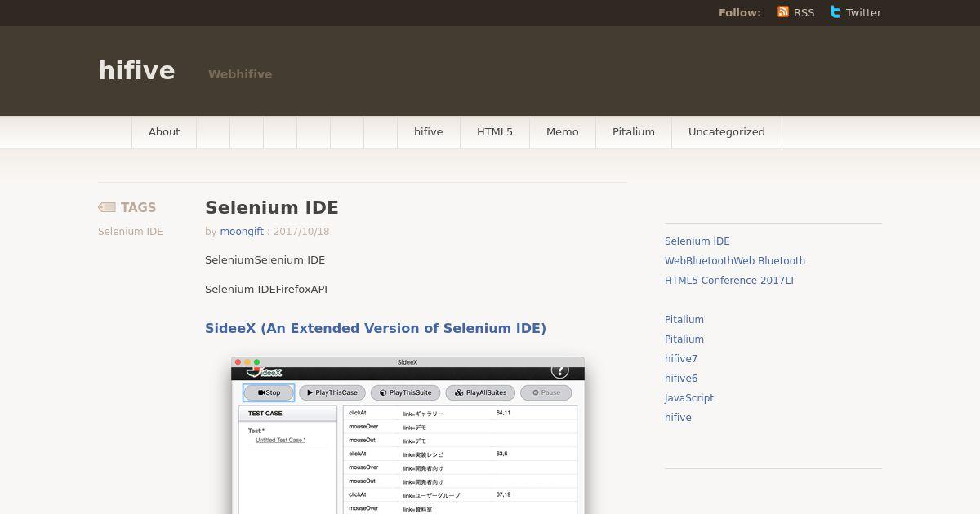980x514 pixels.
Task: Select the Memo navigation item
Action: [563, 131]
